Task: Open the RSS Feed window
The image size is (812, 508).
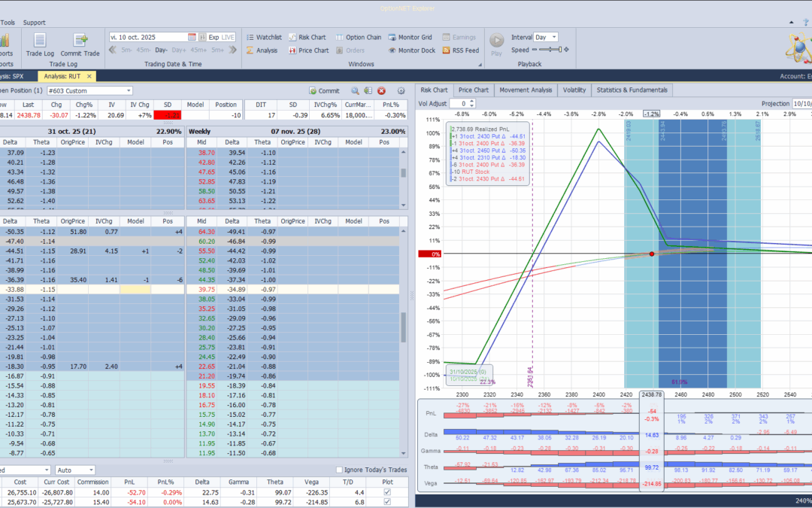Action: (x=460, y=50)
